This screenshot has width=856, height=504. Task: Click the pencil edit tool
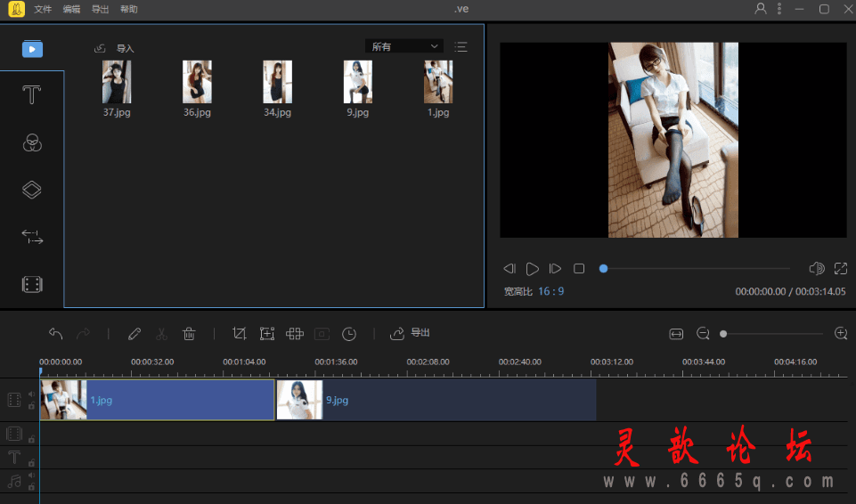click(135, 333)
